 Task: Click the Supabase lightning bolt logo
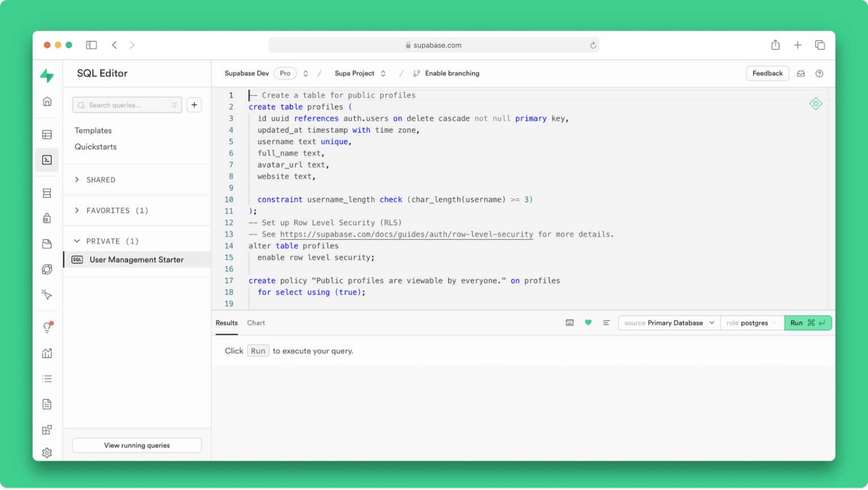[x=47, y=75]
